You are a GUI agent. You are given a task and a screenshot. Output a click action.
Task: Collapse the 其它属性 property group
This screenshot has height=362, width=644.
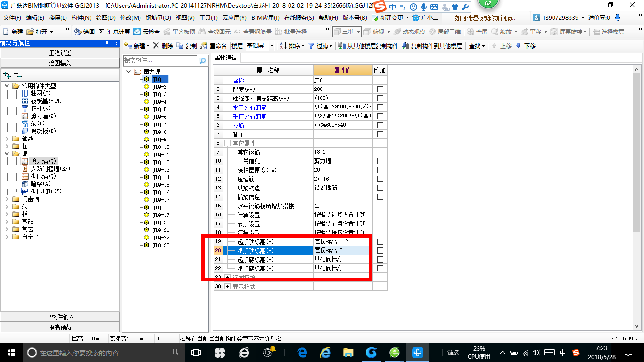(x=227, y=143)
